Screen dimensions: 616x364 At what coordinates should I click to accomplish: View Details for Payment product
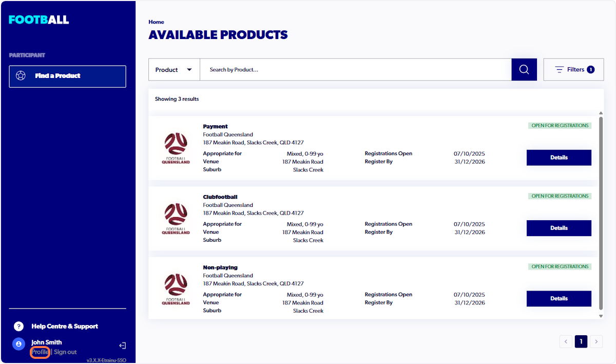click(559, 158)
